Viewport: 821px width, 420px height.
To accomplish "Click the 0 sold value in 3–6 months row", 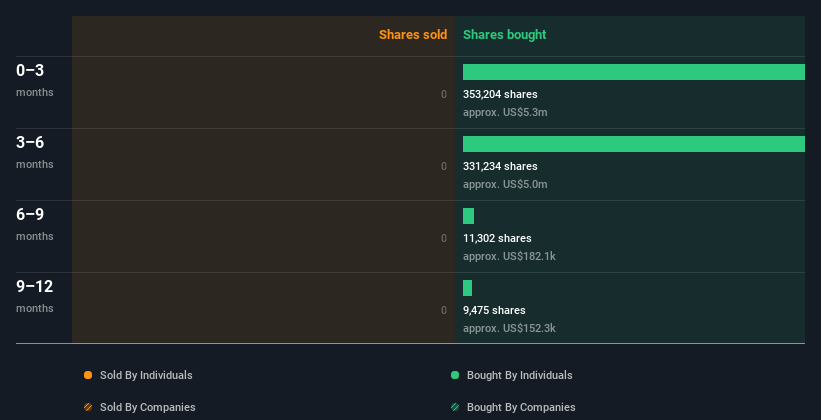I will [x=444, y=167].
